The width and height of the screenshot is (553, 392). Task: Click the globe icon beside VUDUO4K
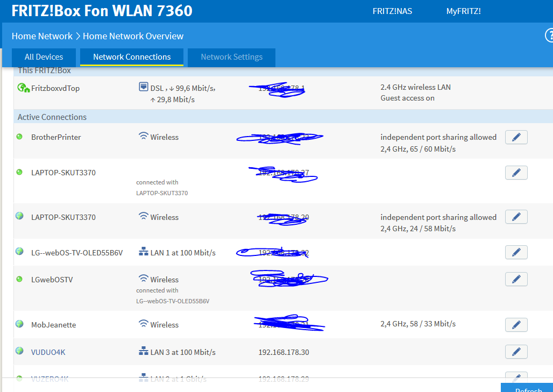coord(19,351)
